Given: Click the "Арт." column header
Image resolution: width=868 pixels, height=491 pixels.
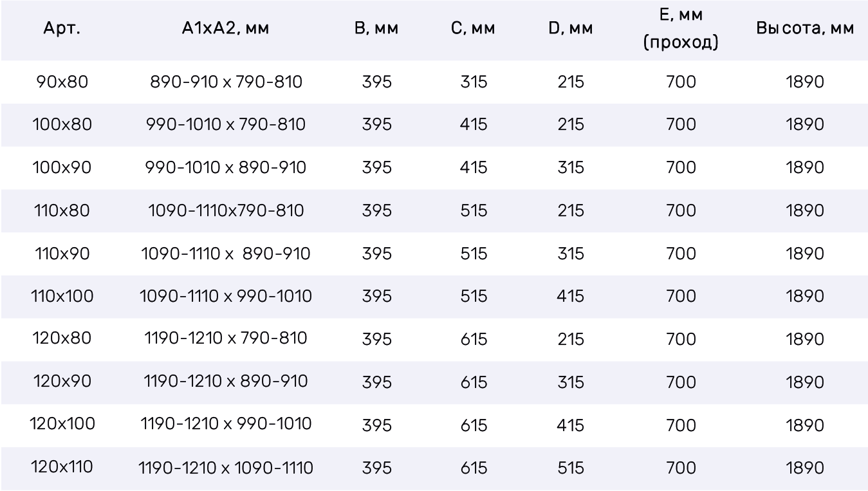Looking at the screenshot, I should (x=62, y=30).
